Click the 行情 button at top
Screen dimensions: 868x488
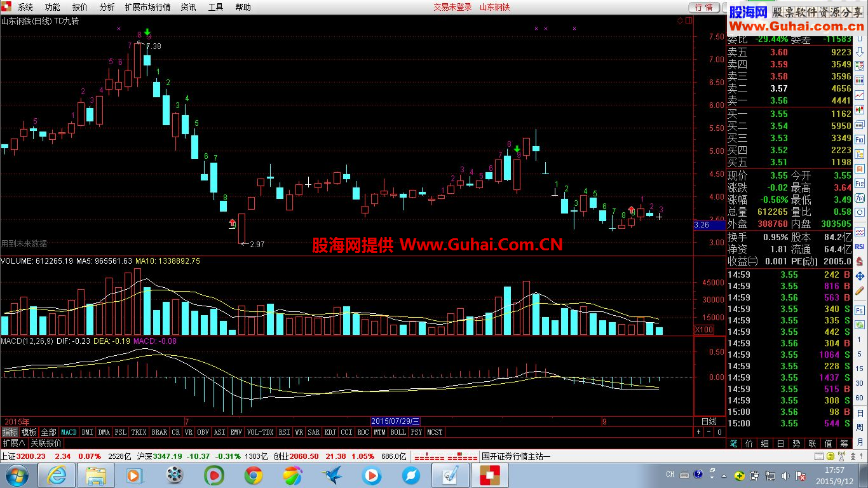[x=703, y=7]
